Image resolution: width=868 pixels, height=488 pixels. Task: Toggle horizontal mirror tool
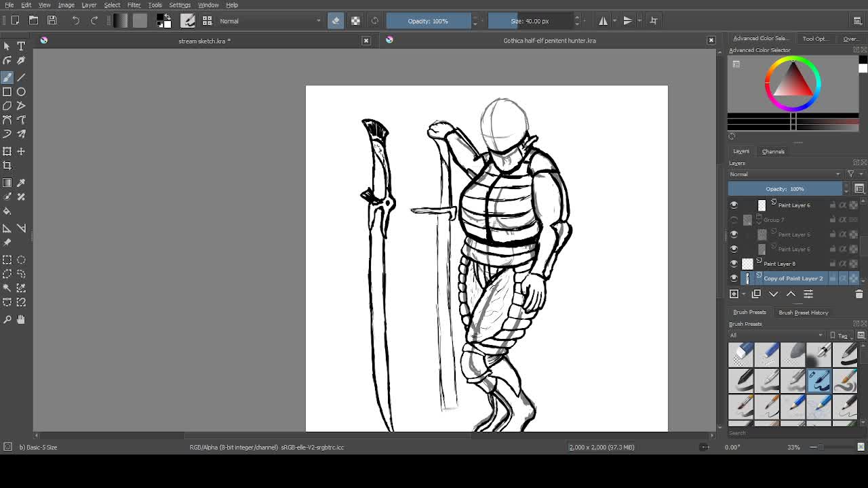[603, 21]
